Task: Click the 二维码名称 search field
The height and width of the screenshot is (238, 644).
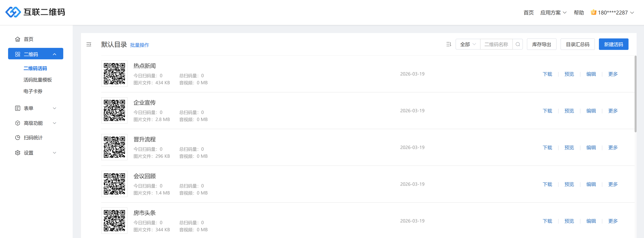Action: [496, 44]
